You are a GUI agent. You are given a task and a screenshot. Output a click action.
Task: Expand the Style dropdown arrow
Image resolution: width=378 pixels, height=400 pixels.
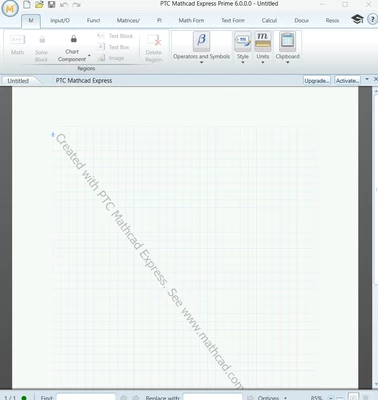coord(243,62)
